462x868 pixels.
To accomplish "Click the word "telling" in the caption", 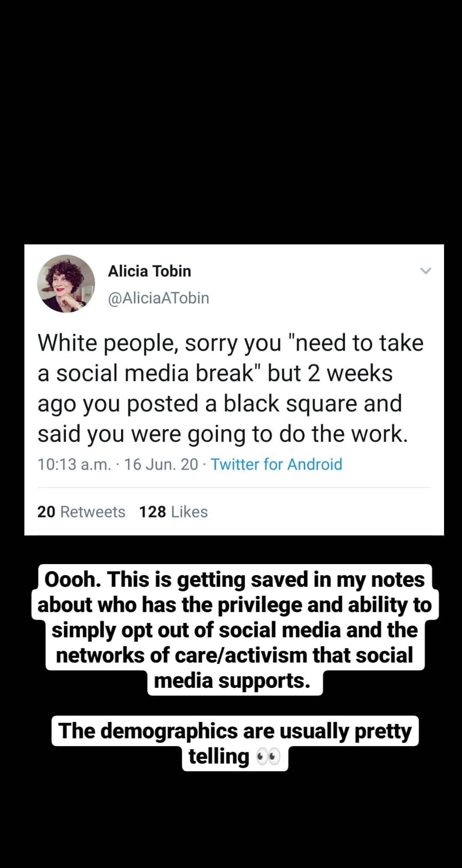I will [219, 756].
